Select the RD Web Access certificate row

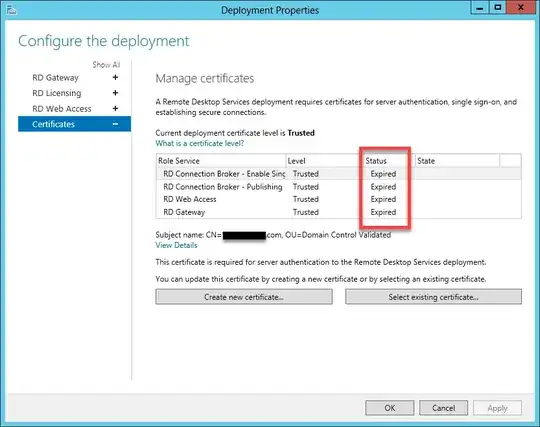tap(339, 199)
